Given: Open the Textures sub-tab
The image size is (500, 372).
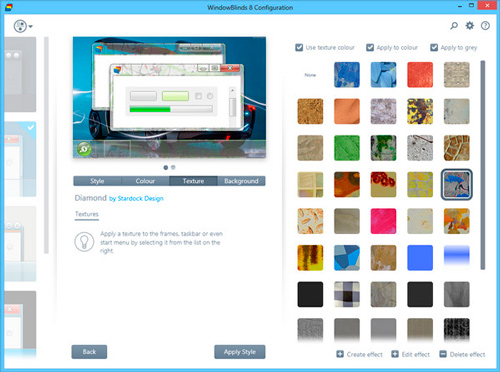Looking at the screenshot, I should (87, 214).
